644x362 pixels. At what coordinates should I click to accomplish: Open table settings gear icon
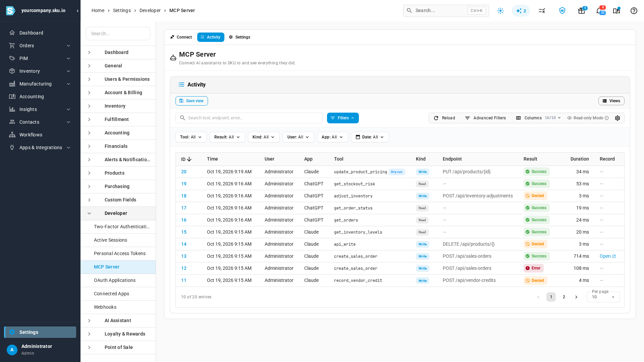pos(618,118)
